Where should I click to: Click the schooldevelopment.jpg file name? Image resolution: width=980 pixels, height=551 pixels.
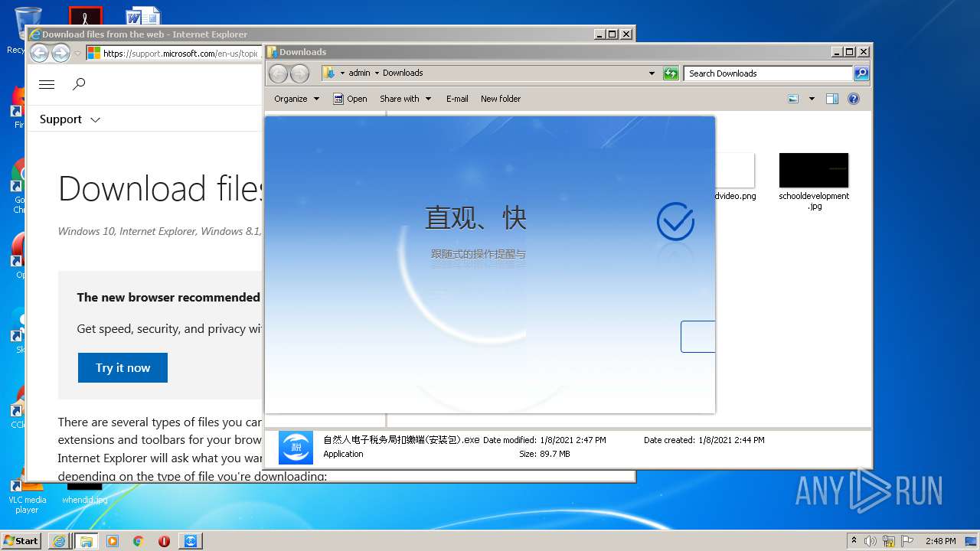[x=814, y=201]
